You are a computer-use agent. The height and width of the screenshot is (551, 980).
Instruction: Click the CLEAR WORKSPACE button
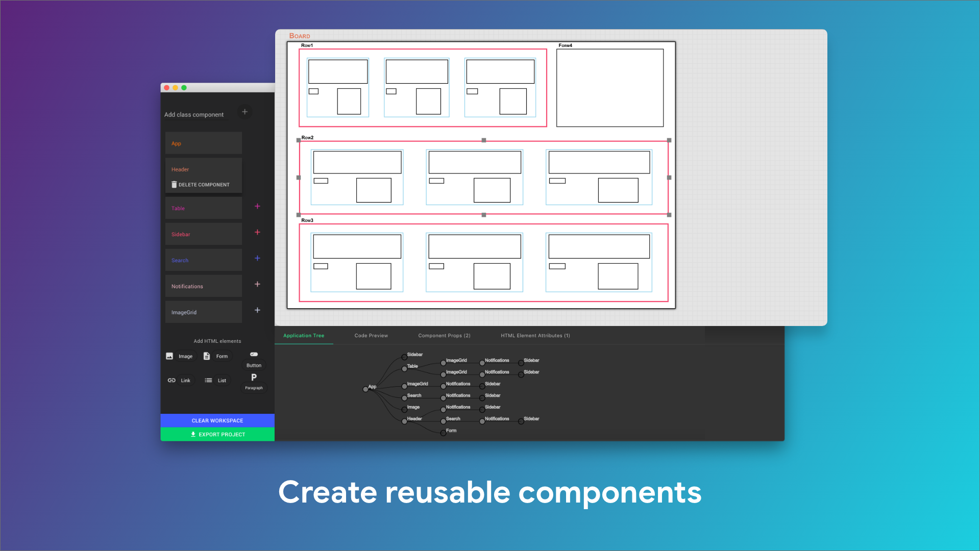(217, 421)
